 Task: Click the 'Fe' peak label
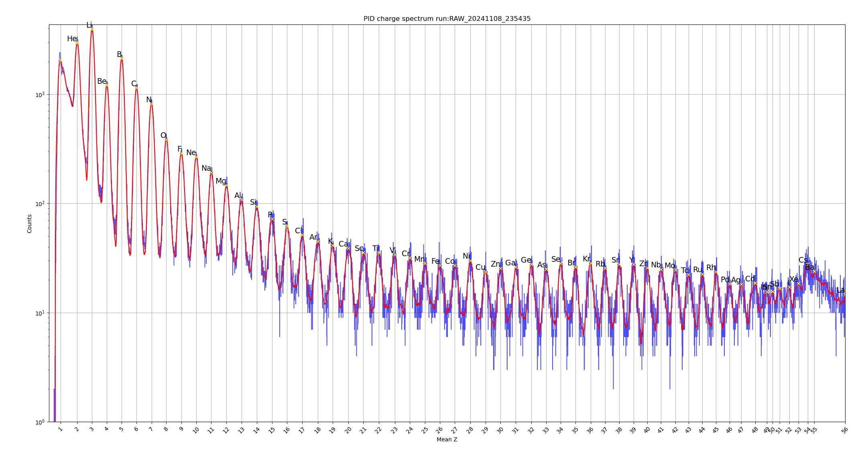click(435, 261)
